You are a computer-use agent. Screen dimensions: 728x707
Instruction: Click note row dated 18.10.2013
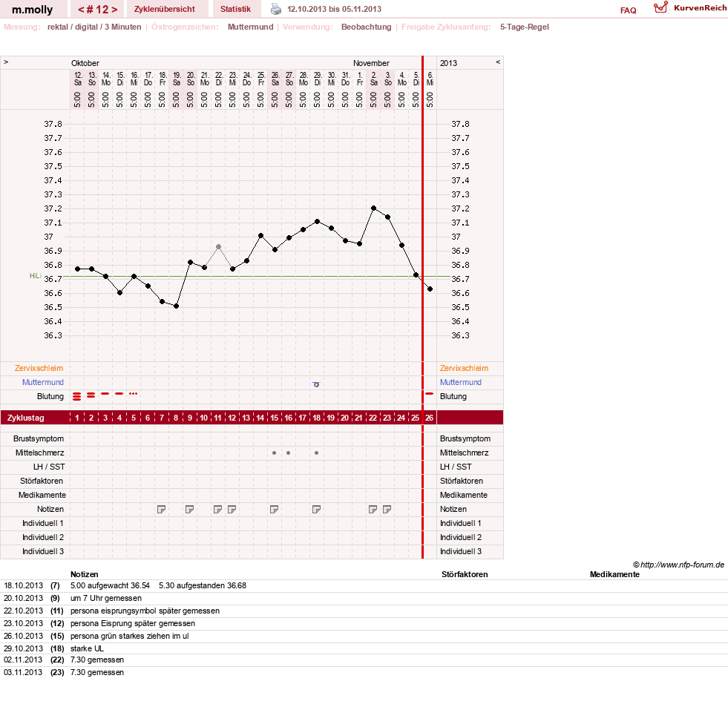point(364,586)
